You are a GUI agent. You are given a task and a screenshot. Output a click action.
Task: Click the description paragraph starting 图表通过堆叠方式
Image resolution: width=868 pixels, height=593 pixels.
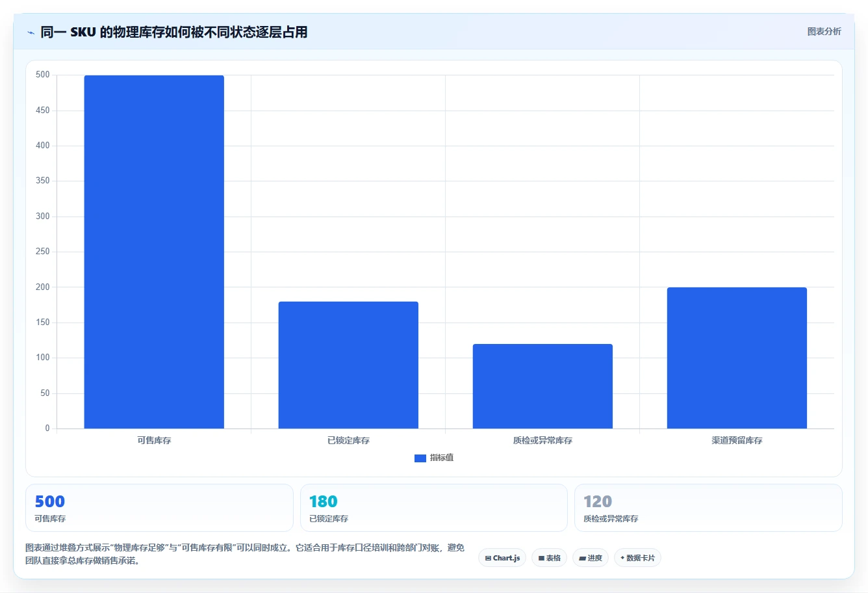click(245, 554)
